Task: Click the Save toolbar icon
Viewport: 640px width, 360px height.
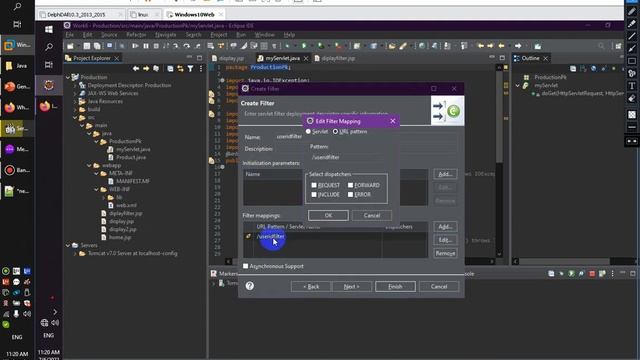Action: click(87, 46)
